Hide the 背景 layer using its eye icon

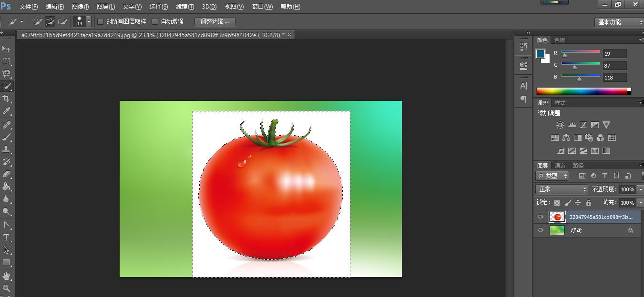pos(540,230)
